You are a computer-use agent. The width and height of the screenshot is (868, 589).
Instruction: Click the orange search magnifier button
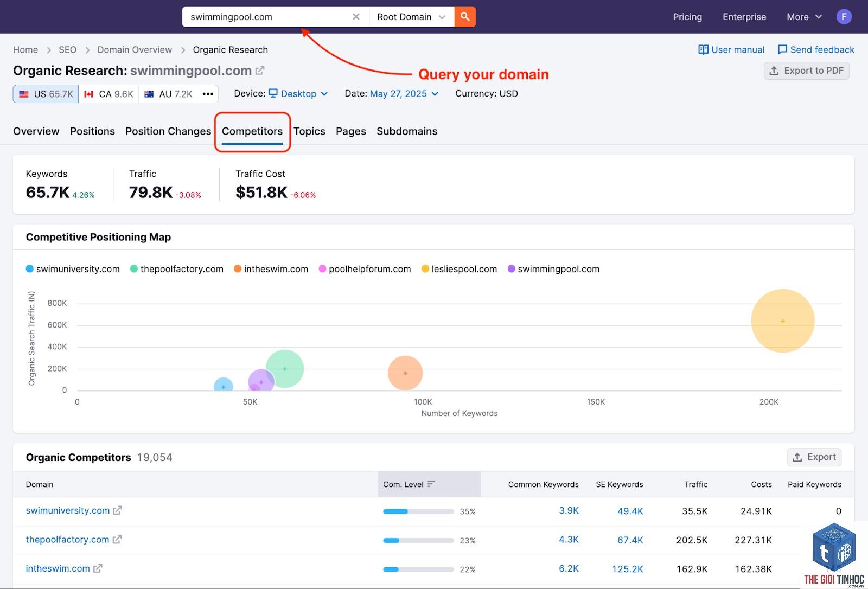point(465,17)
